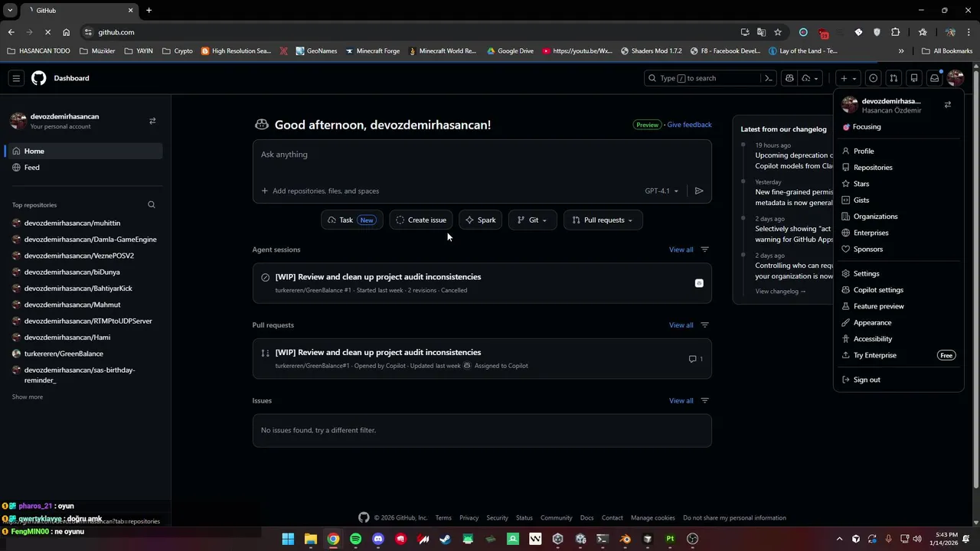Select Home in the left sidebar
Screen dimensions: 980x551
[x=84, y=152]
